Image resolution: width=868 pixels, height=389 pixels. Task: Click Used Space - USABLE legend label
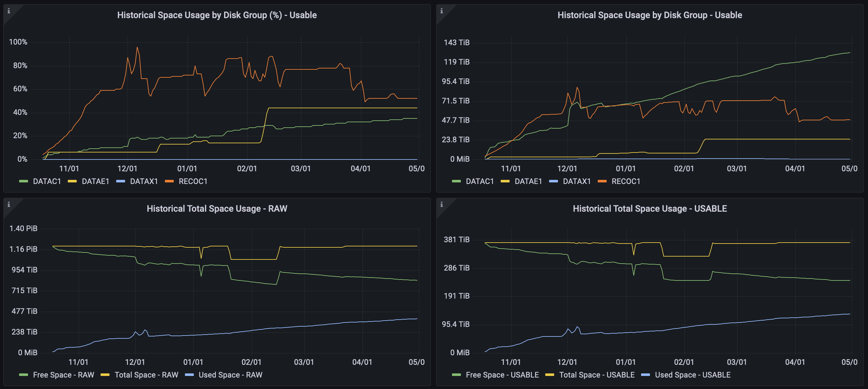(692, 375)
